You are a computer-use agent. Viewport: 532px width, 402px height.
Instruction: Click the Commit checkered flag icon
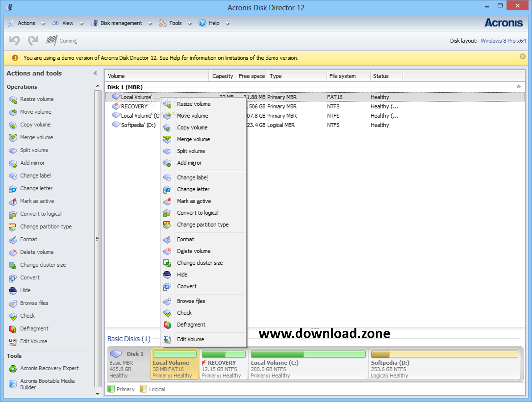[x=51, y=40]
